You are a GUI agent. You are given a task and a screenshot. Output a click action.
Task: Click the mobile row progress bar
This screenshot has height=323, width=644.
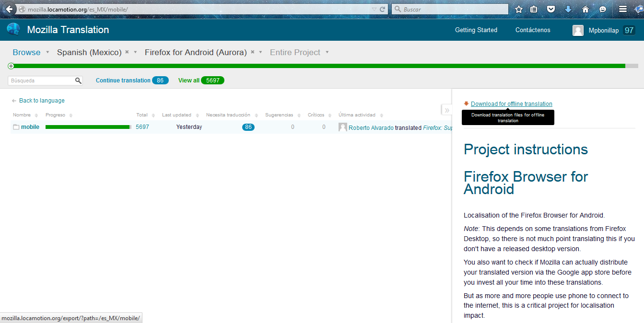(89, 127)
